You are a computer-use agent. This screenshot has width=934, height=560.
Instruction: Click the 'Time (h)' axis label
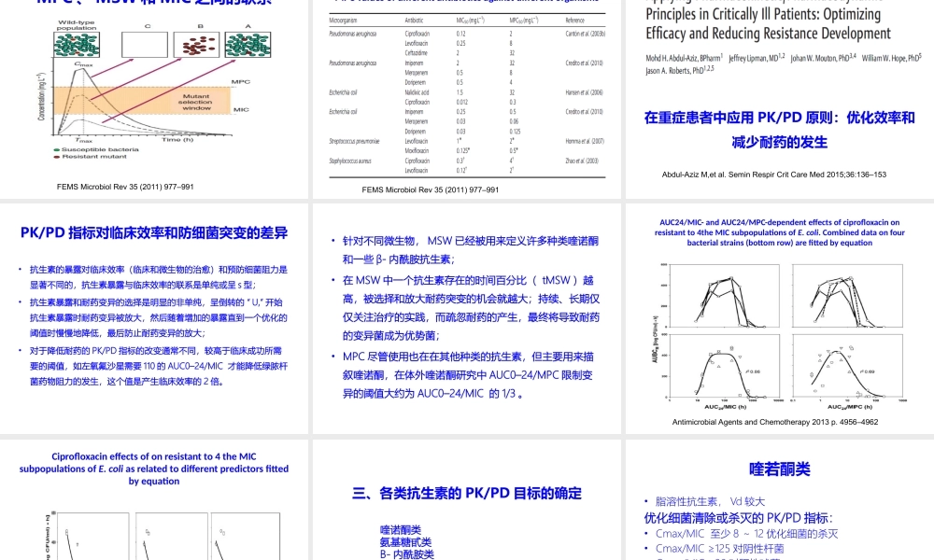click(177, 139)
